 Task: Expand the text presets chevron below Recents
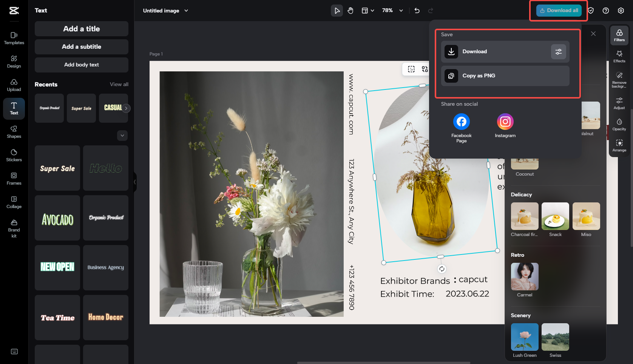point(122,136)
